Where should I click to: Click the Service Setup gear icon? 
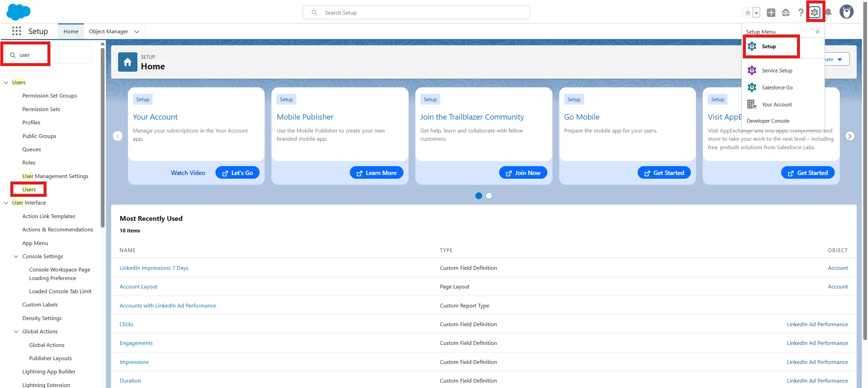[752, 70]
